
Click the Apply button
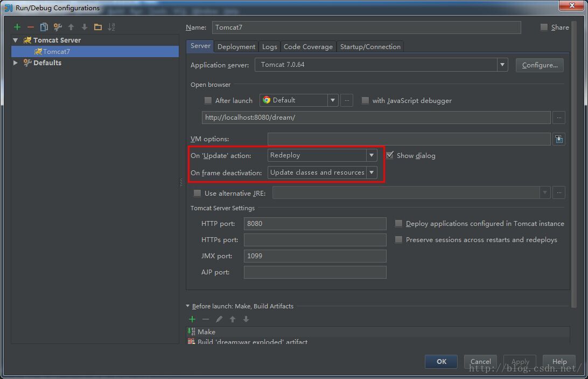point(520,361)
